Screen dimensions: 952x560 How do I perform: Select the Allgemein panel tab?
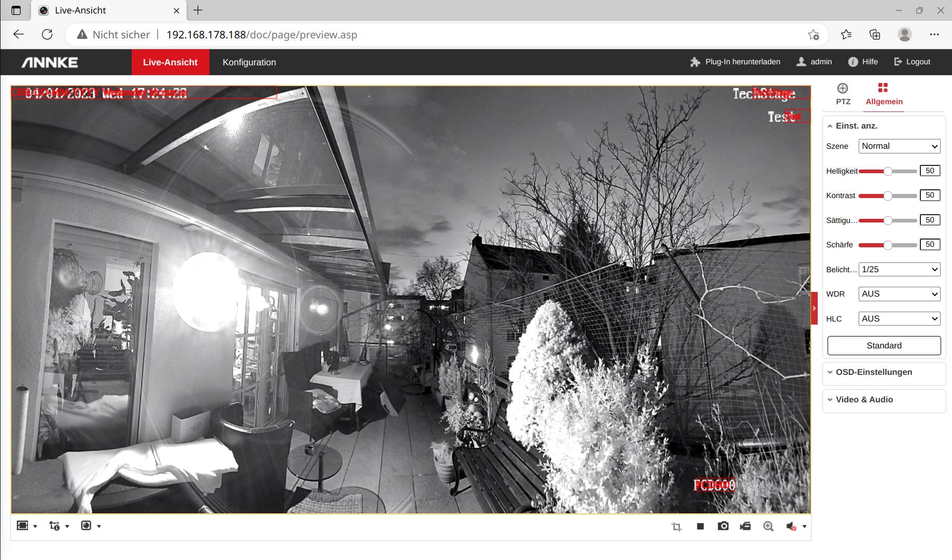point(884,95)
